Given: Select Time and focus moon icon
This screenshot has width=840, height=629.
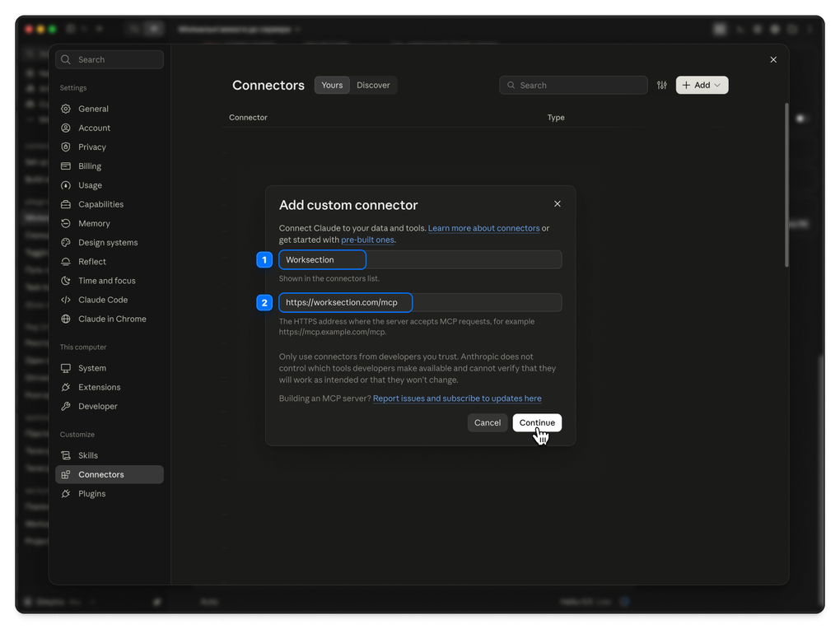Looking at the screenshot, I should (x=66, y=281).
